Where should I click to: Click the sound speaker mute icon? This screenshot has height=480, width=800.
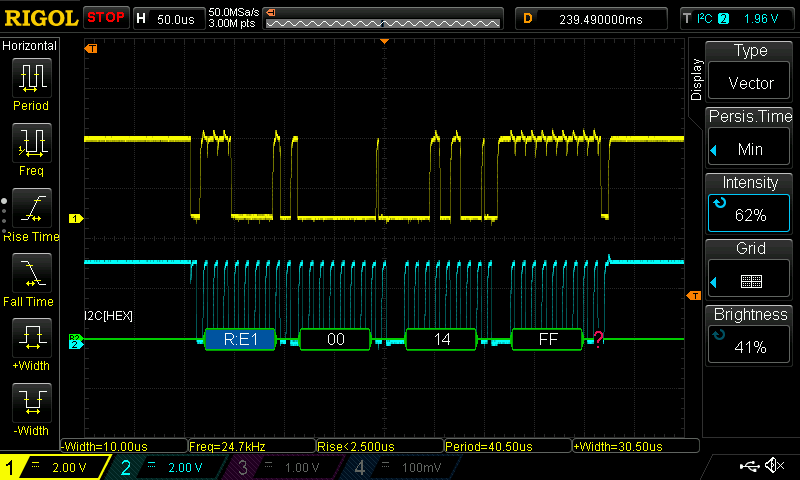pos(775,465)
